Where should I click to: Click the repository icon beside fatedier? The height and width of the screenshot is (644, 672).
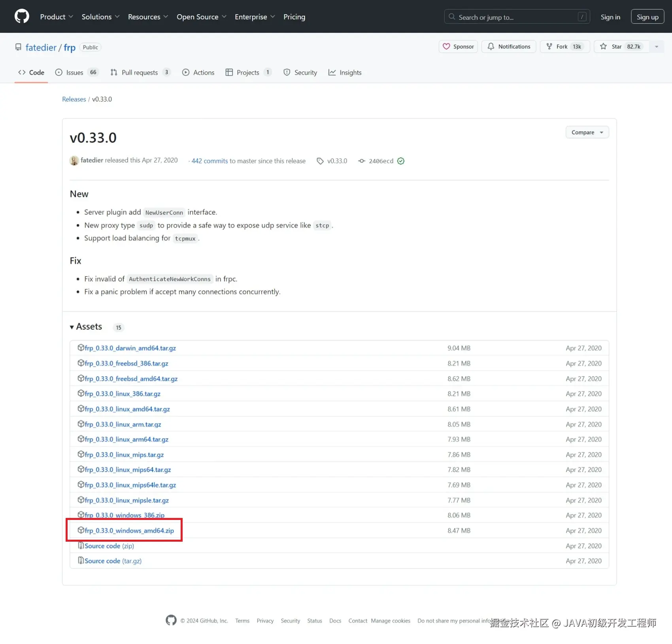pos(18,47)
